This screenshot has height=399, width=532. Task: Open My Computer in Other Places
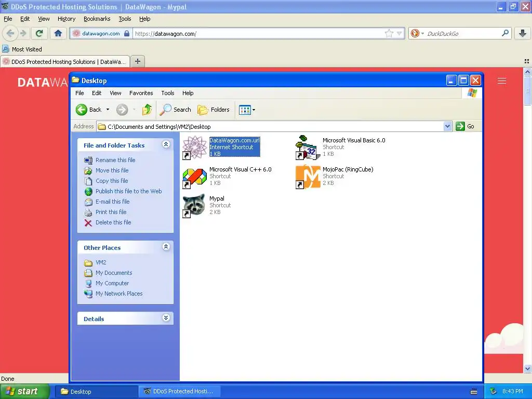pos(112,283)
